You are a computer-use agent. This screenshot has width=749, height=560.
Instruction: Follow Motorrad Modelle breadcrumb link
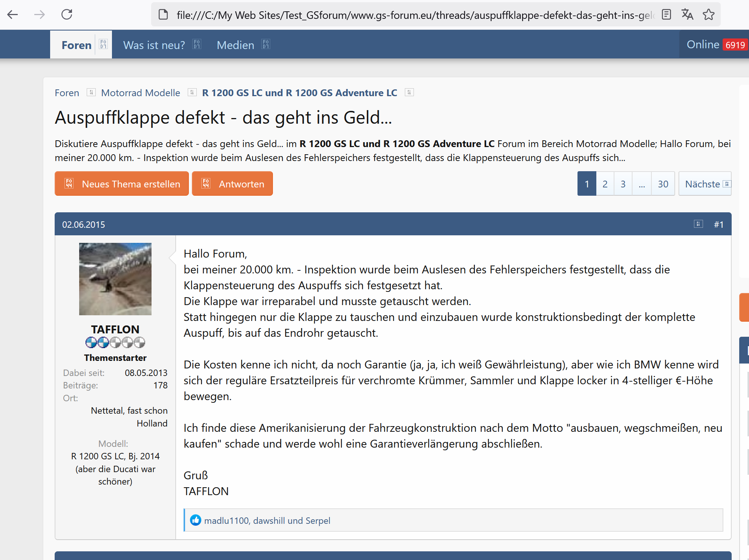(x=141, y=93)
